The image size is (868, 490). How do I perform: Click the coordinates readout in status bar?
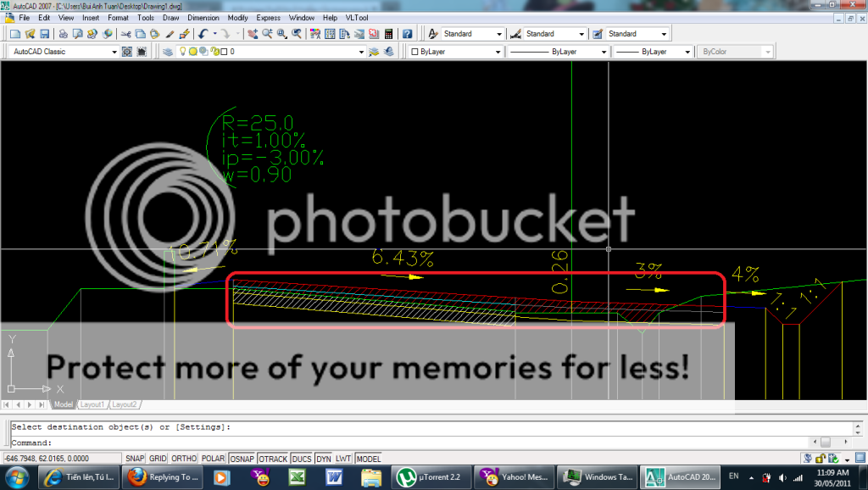62,459
